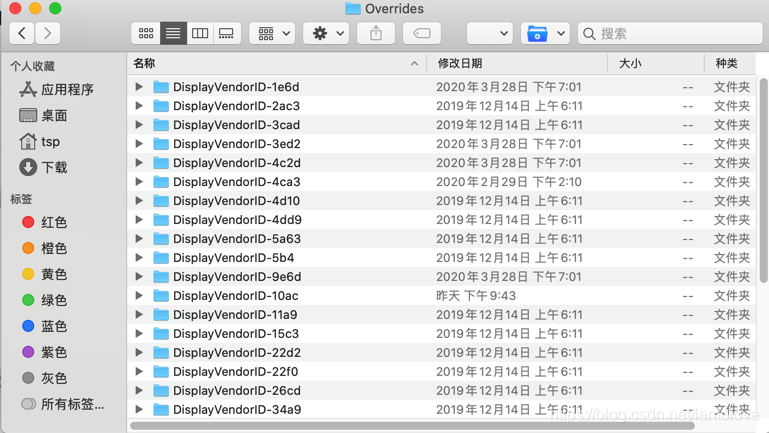Click the Overrides title folder icon
This screenshot has width=769, height=433.
(353, 8)
